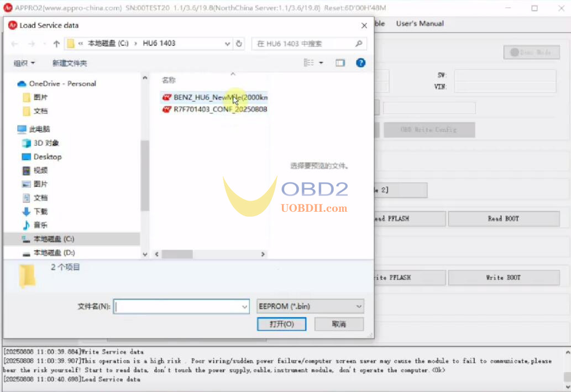Click the VIN field in APPRO2

click(505, 87)
